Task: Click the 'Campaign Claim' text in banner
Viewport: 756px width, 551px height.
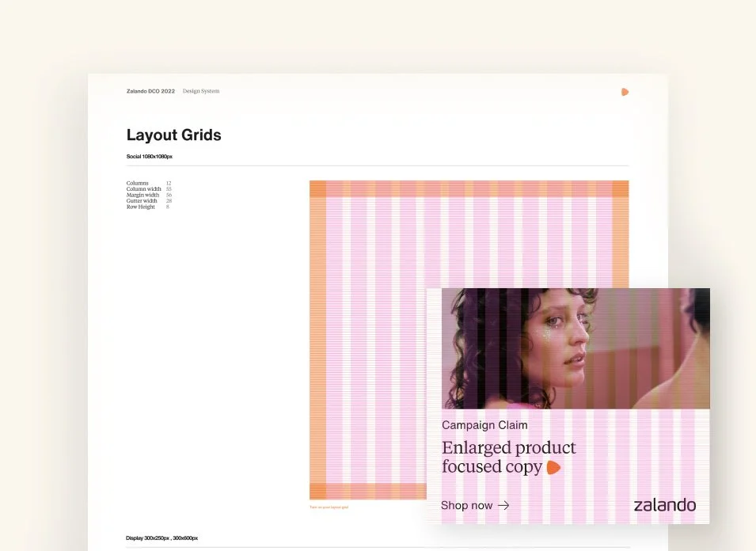Action: coord(484,425)
